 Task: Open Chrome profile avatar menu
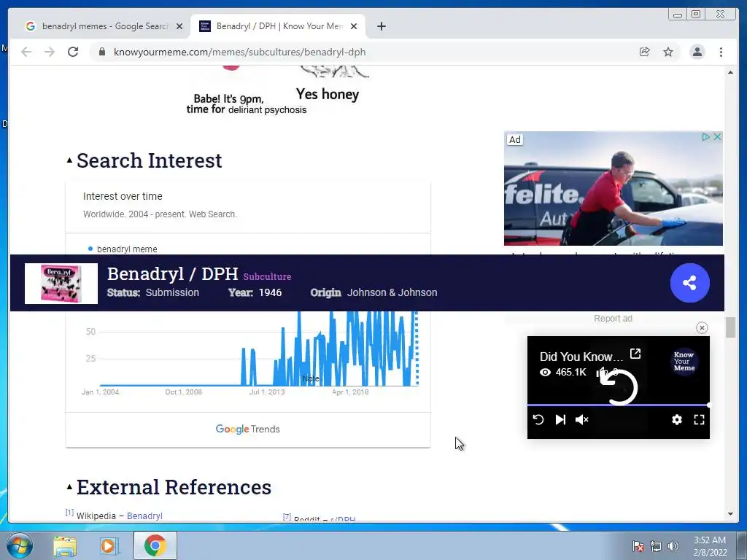click(x=697, y=52)
